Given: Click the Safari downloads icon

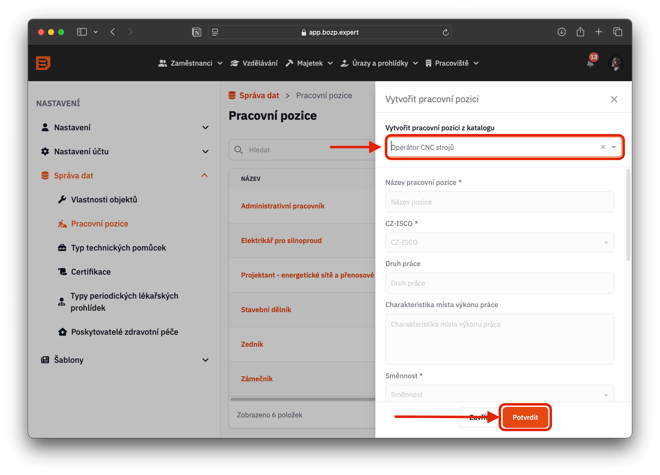Looking at the screenshot, I should point(562,32).
